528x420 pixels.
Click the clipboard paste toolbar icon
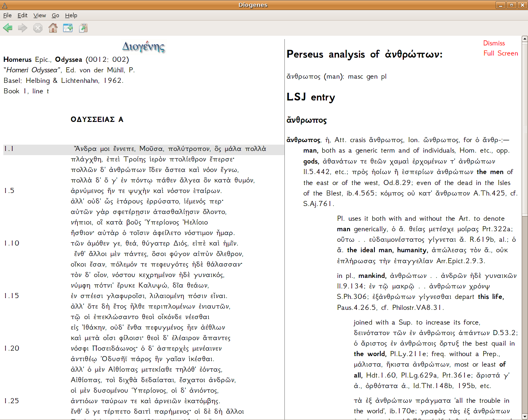pos(83,28)
